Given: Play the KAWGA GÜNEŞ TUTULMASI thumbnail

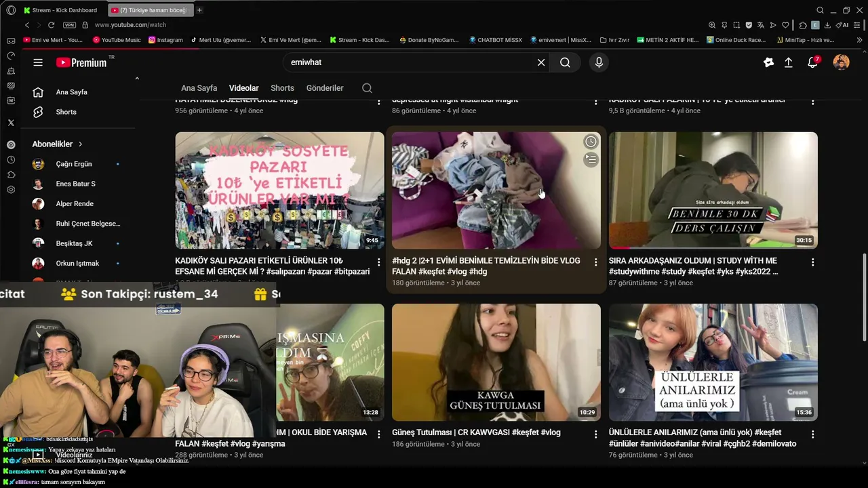Looking at the screenshot, I should pos(496,362).
